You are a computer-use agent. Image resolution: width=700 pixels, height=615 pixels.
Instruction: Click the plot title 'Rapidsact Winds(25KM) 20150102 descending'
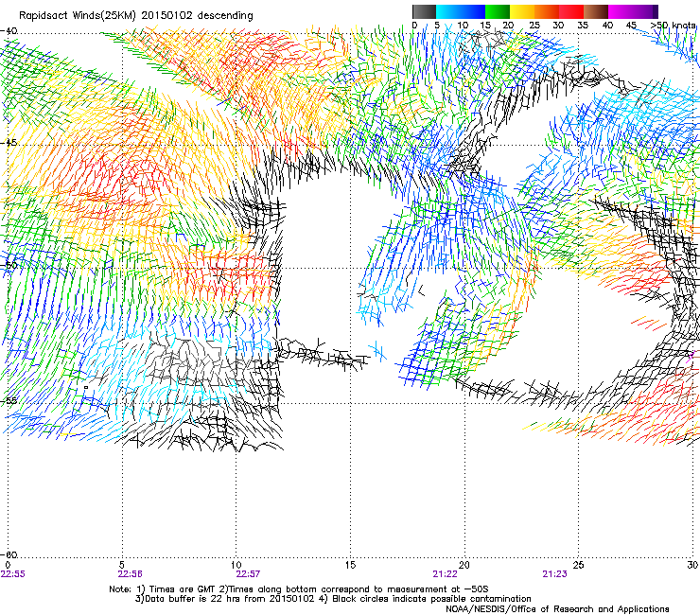(135, 16)
